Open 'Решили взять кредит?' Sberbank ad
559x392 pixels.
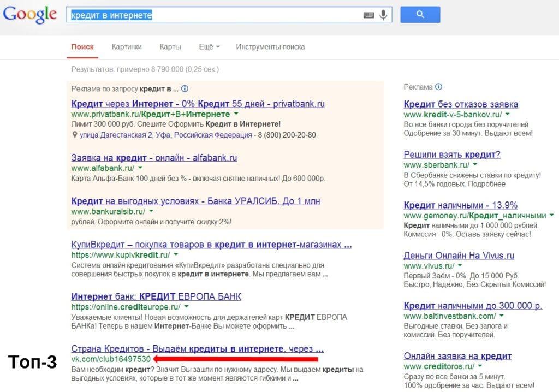coord(452,155)
